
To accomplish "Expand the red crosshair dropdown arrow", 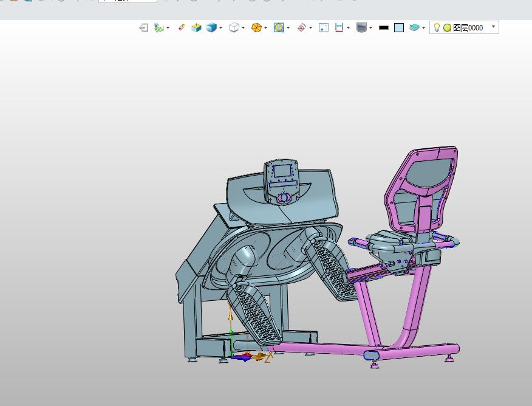I will (310, 28).
